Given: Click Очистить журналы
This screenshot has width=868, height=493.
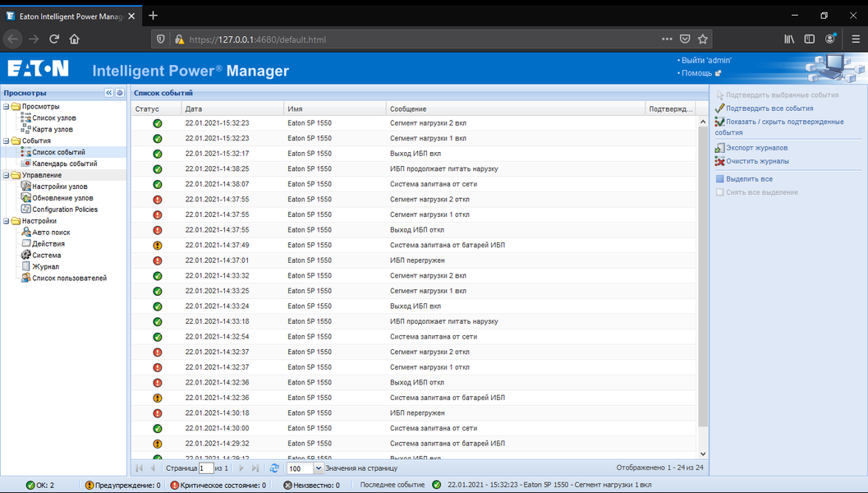Looking at the screenshot, I should click(x=757, y=161).
